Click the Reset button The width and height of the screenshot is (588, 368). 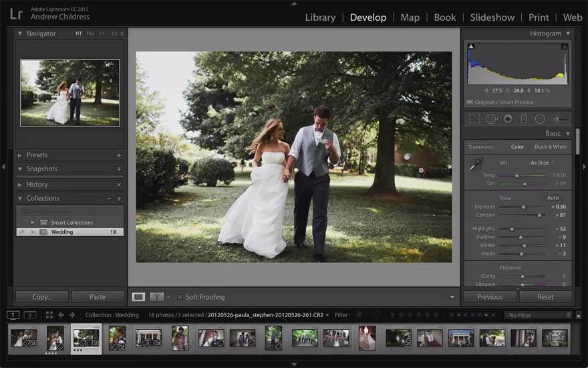tap(545, 296)
